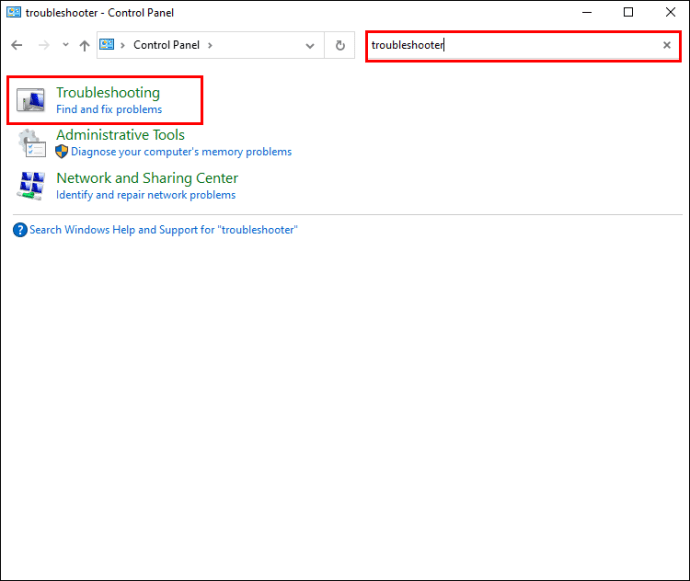Go up one level with the Up arrow
The height and width of the screenshot is (581, 690).
tap(84, 45)
